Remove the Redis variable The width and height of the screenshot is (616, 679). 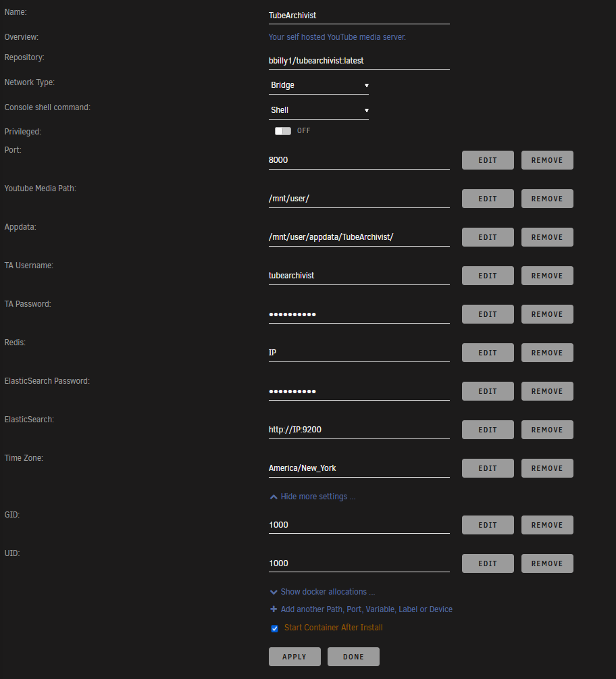547,353
